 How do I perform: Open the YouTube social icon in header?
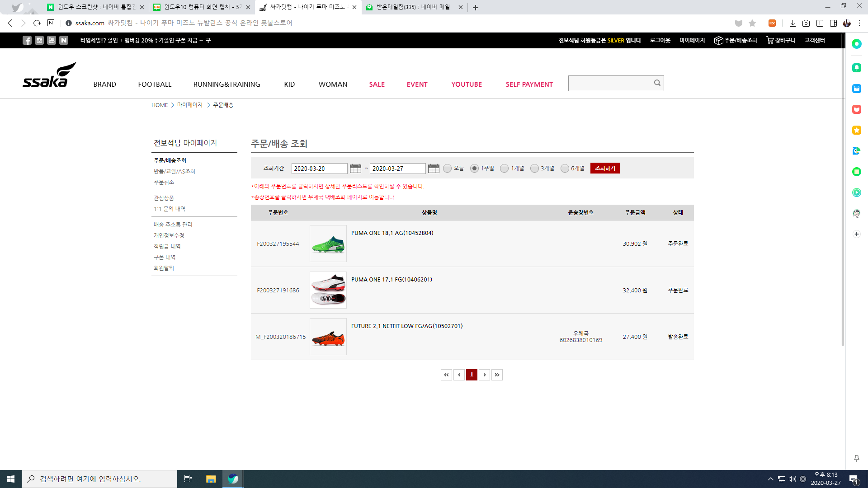52,40
